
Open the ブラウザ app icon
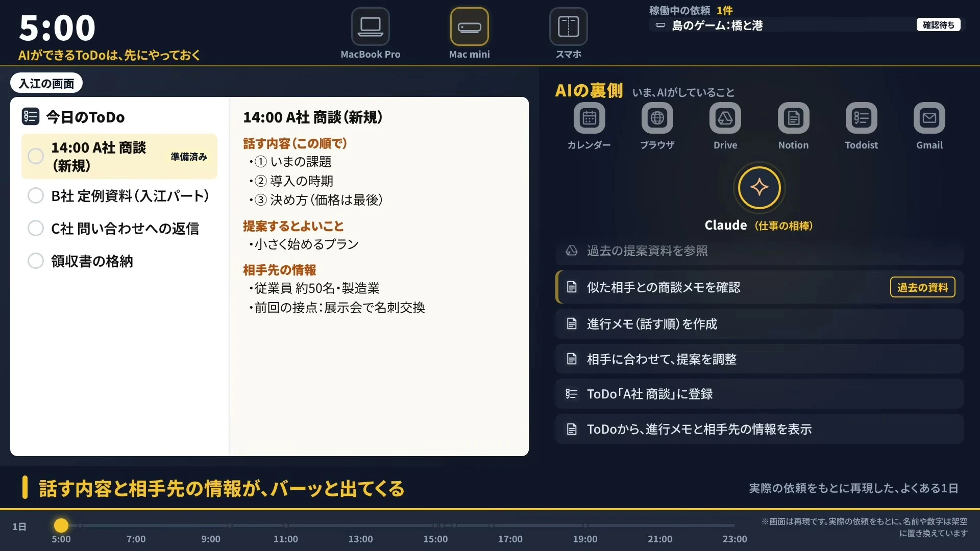click(x=657, y=118)
